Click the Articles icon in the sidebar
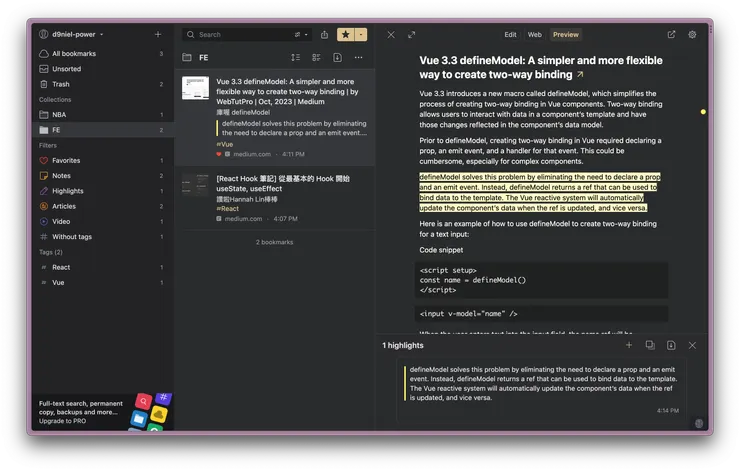 coord(44,206)
